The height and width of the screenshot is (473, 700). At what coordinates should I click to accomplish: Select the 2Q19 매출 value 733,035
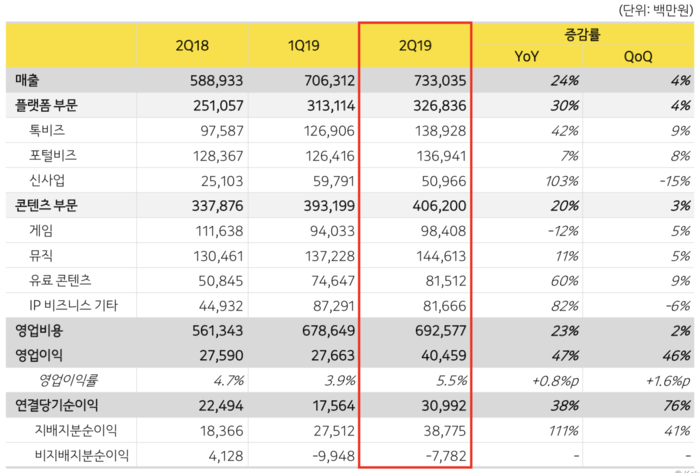[436, 79]
